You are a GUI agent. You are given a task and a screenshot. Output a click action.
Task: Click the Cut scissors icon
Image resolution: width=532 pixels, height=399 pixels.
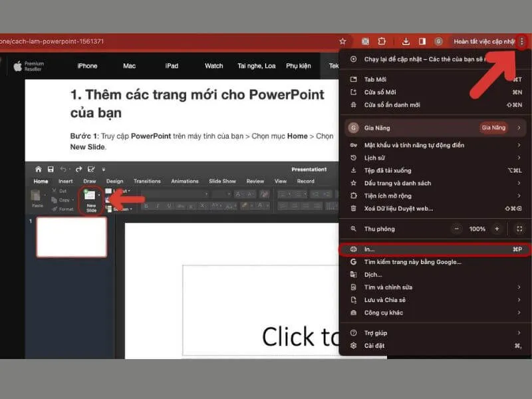tap(55, 191)
